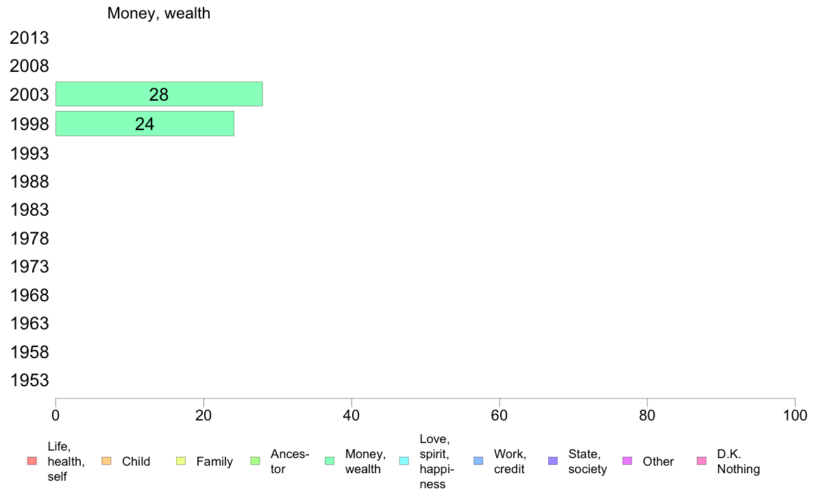The height and width of the screenshot is (504, 814).
Task: Click the 100 tick on x-axis
Action: pos(795,415)
